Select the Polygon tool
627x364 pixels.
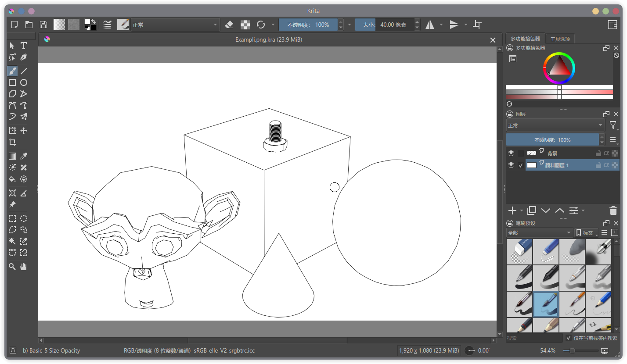point(12,94)
